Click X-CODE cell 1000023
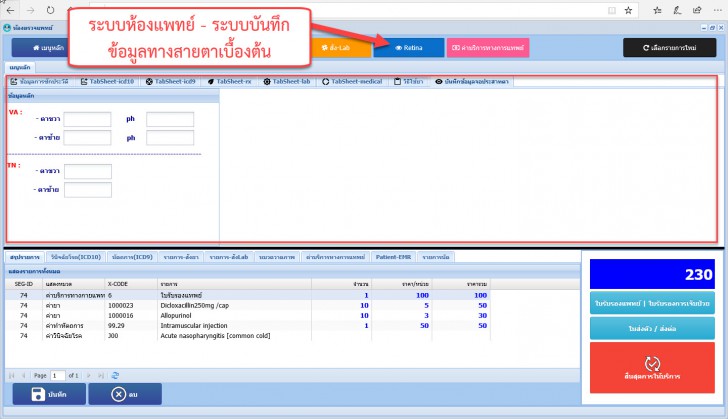This screenshot has width=728, height=419. tap(121, 305)
